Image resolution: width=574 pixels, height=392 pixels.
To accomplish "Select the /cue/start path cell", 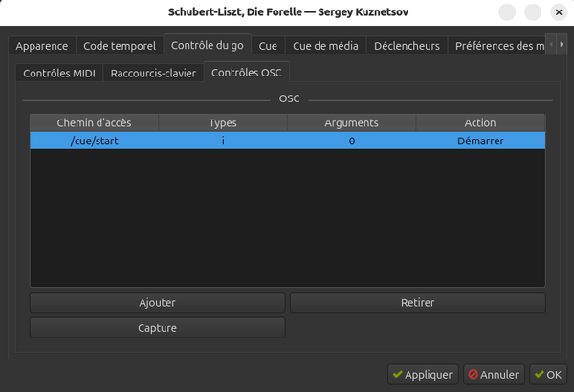I will click(x=94, y=141).
